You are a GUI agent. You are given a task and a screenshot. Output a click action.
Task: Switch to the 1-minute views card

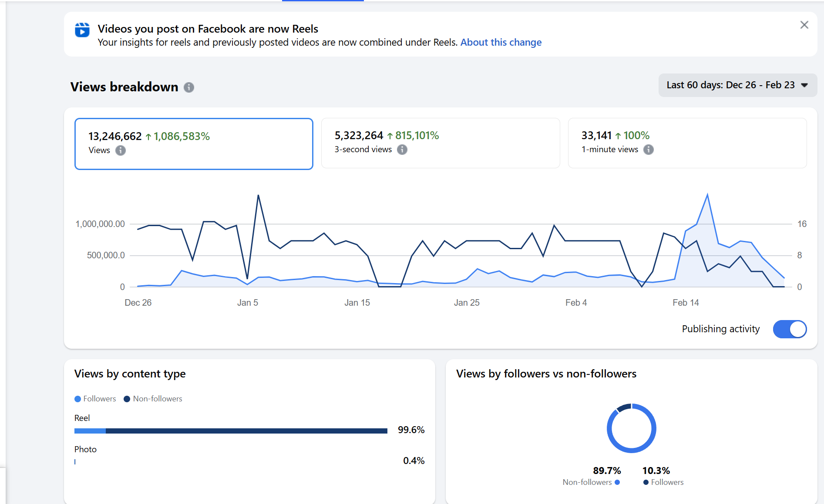(x=687, y=143)
